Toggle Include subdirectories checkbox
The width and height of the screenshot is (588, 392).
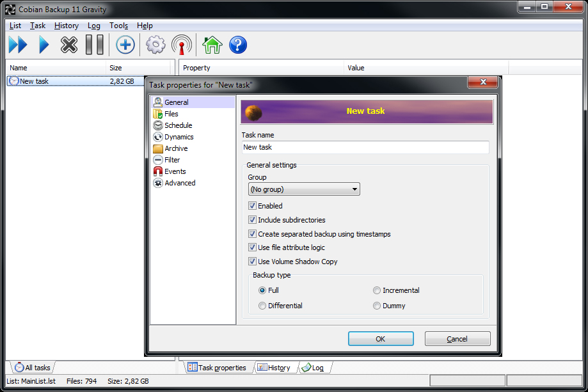click(x=252, y=220)
